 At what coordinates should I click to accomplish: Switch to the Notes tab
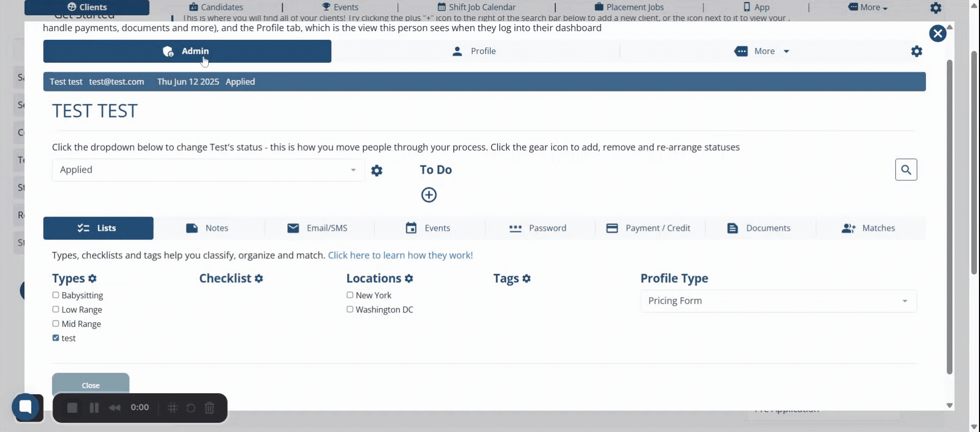point(208,228)
